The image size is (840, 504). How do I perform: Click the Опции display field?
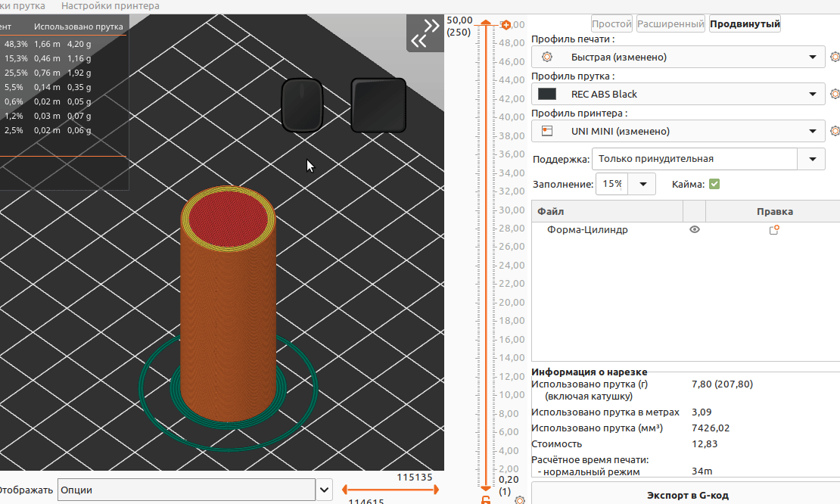coord(186,490)
